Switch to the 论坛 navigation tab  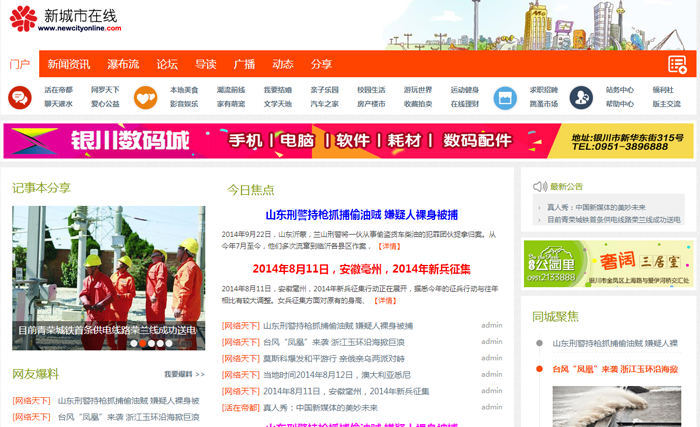pyautogui.click(x=167, y=64)
